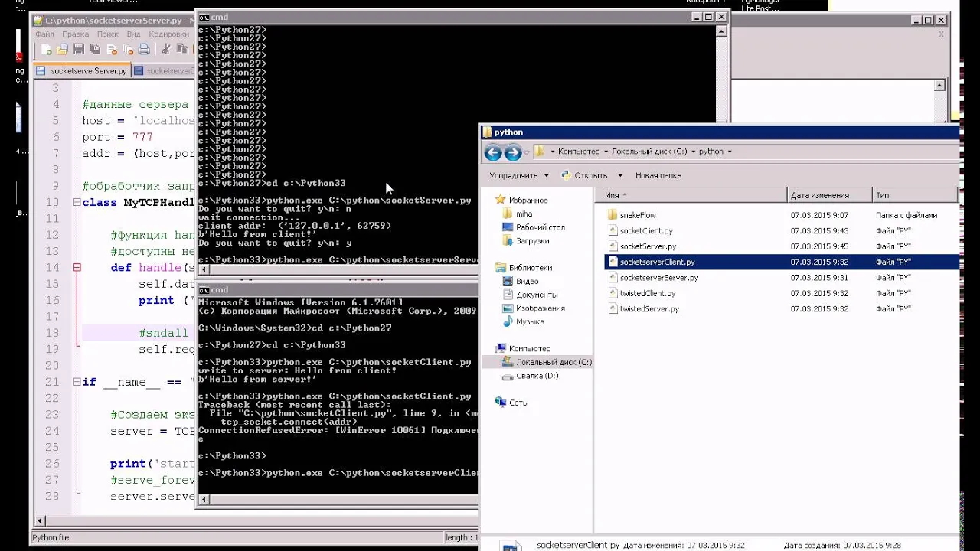Image resolution: width=980 pixels, height=551 pixels.
Task: Click scroll-up arrow in the background right window
Action: pyautogui.click(x=941, y=86)
